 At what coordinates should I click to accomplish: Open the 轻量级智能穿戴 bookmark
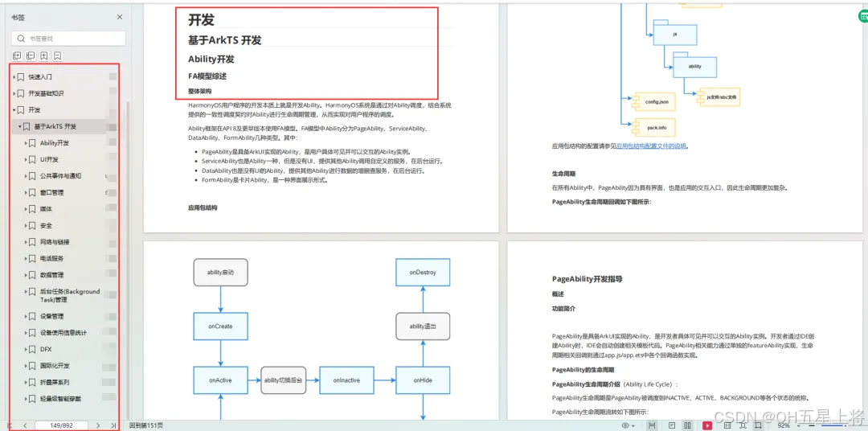(60, 399)
